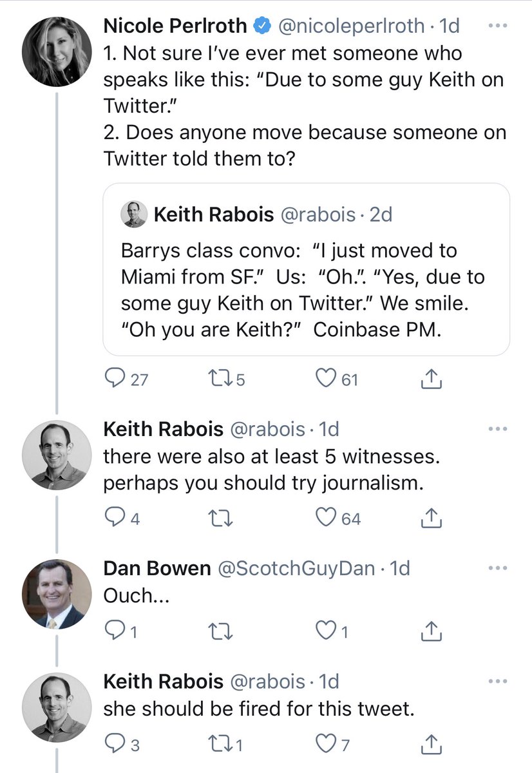Open more options on Dan Bowen's tweet
This screenshot has width=532, height=773.
click(x=499, y=569)
